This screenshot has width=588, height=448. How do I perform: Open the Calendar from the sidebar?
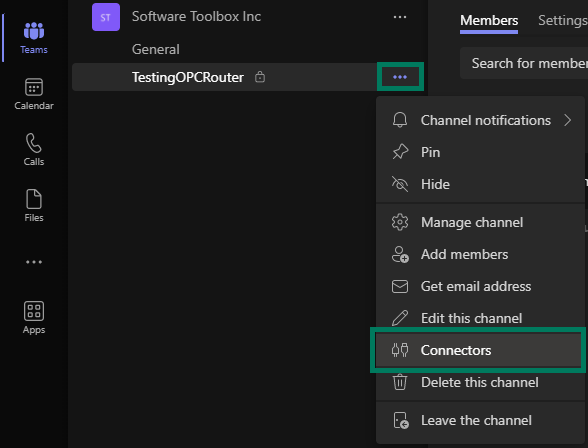[x=34, y=94]
